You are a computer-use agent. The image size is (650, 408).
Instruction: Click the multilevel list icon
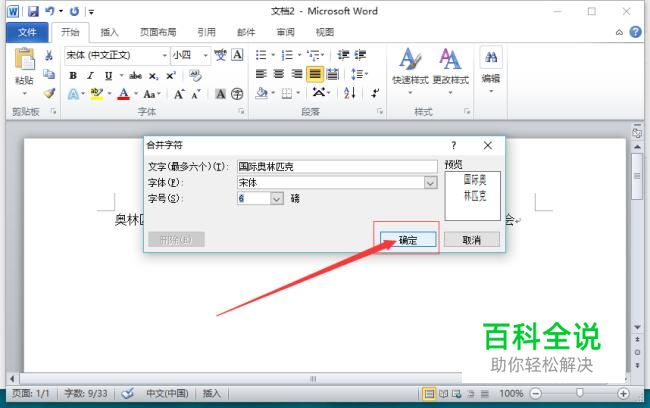(x=313, y=55)
